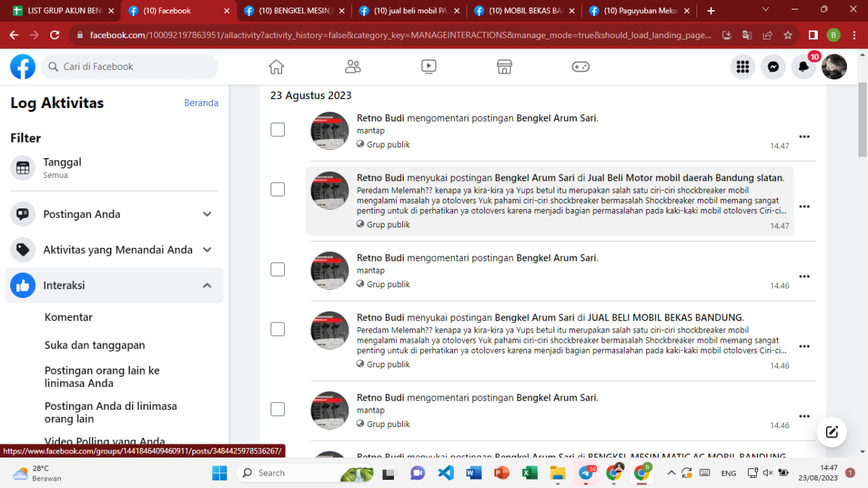Click the Chrome profile B avatar
868x488 pixels.
[833, 35]
